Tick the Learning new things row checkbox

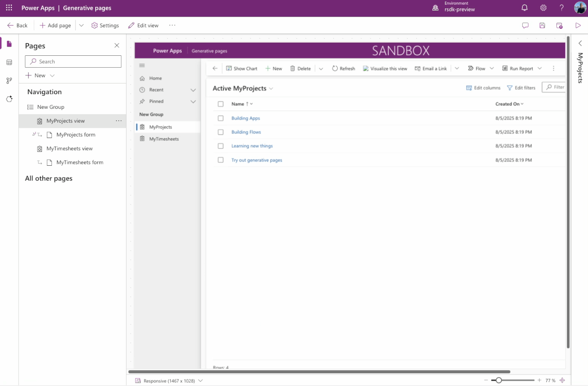point(220,146)
